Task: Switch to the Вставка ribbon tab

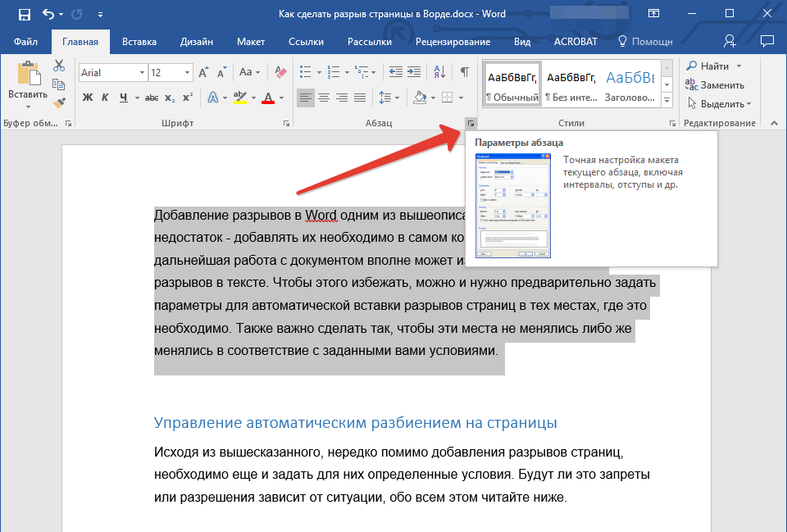Action: tap(139, 42)
